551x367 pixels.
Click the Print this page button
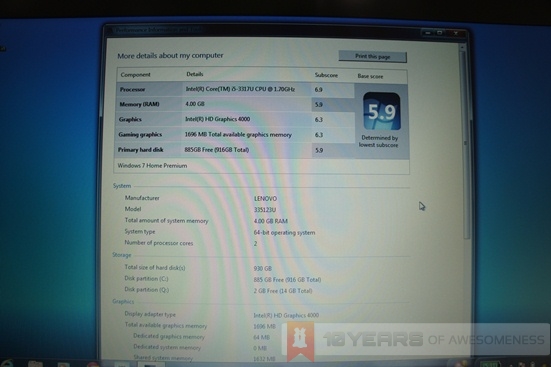point(372,57)
